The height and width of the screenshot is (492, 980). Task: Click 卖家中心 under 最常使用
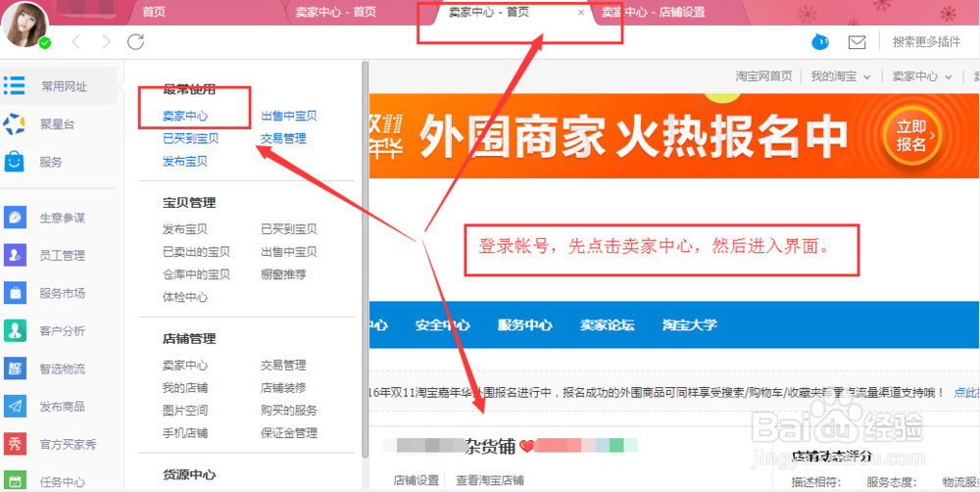(x=185, y=116)
